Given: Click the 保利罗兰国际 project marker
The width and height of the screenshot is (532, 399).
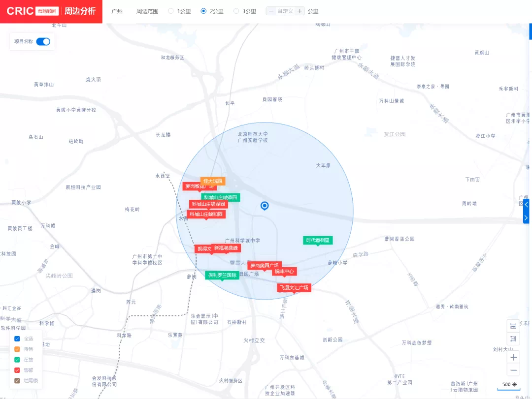Looking at the screenshot, I should coord(222,276).
